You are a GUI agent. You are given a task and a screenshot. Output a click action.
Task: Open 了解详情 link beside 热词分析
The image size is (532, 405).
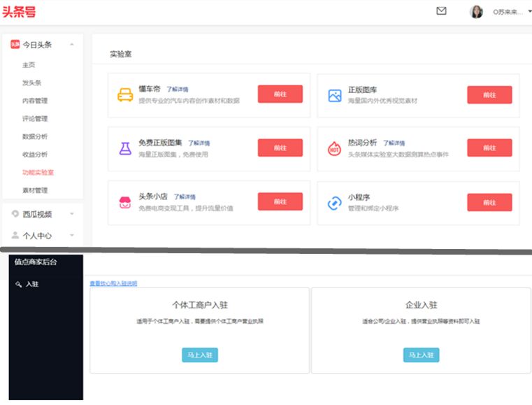coord(394,143)
